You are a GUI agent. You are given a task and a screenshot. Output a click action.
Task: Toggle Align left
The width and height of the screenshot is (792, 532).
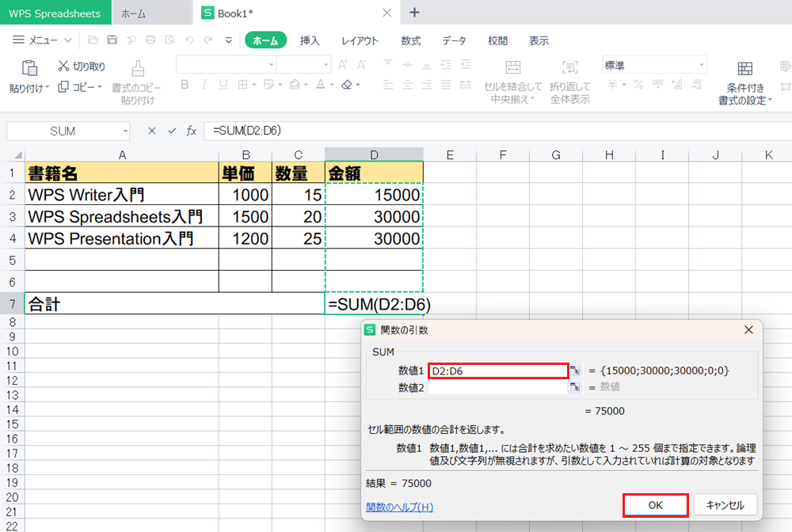388,85
